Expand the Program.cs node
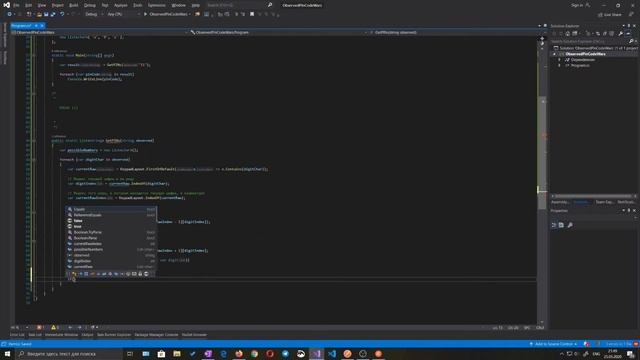Image resolution: width=640 pixels, height=360 pixels. pyautogui.click(x=560, y=65)
